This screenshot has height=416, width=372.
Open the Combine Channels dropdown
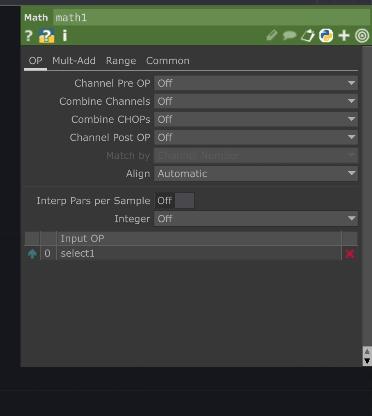[256, 101]
